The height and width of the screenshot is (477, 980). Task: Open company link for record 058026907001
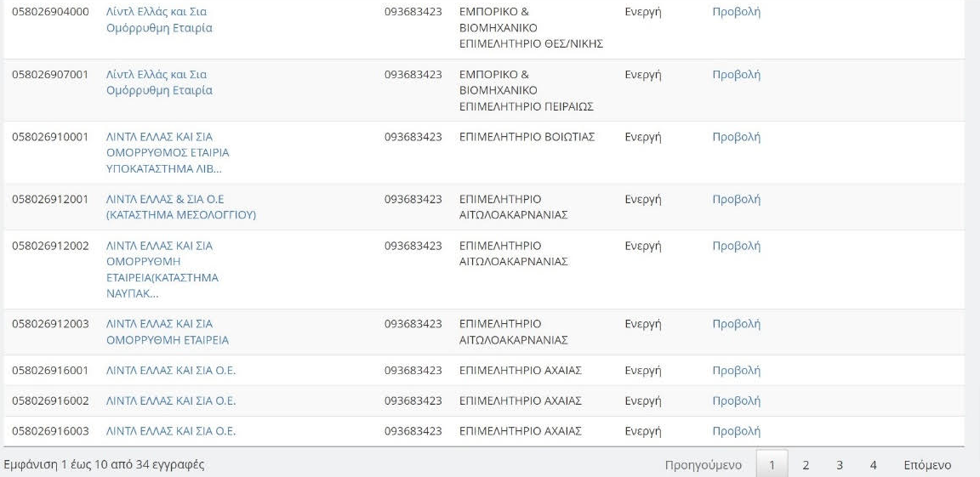pyautogui.click(x=159, y=82)
